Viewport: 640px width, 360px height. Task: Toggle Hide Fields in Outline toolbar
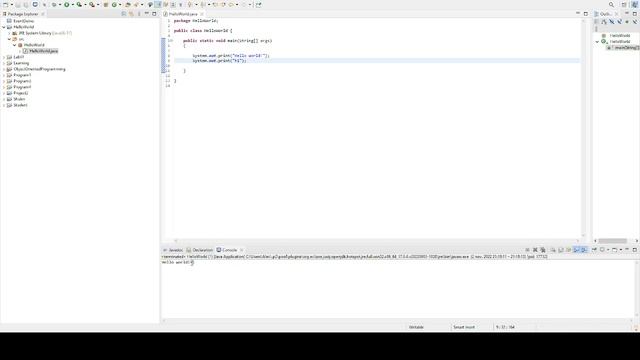(612, 22)
